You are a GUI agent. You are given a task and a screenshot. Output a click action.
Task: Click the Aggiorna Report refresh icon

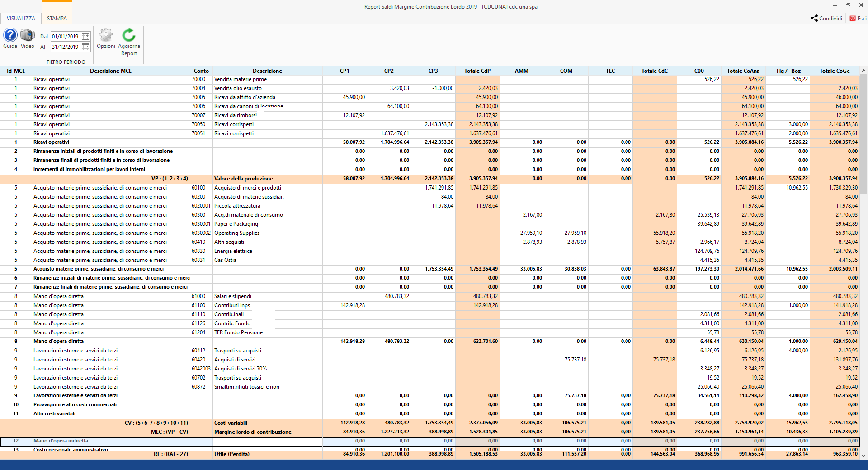click(x=129, y=35)
